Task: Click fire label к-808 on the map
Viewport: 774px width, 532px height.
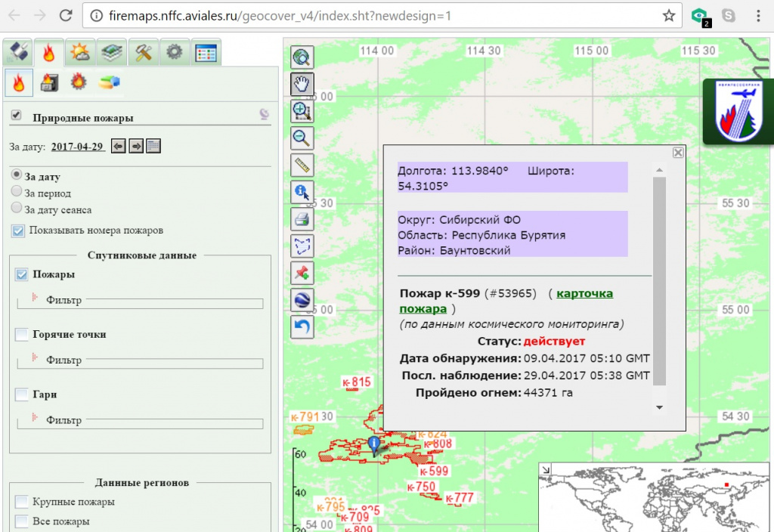Action: point(438,444)
